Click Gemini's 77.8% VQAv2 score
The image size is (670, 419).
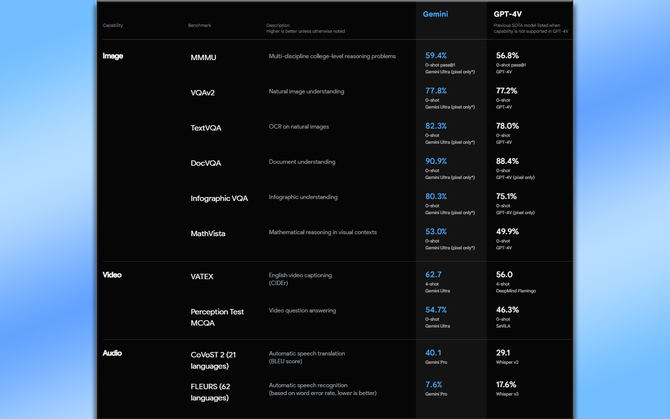436,91
